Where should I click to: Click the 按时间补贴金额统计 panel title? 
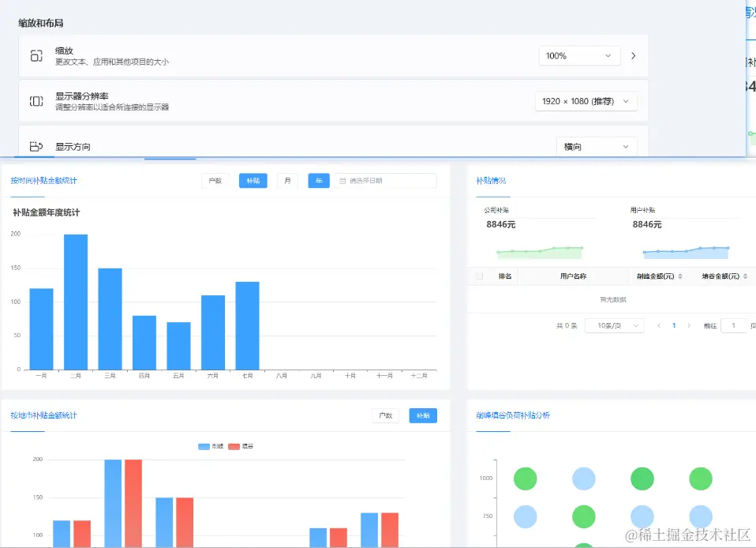pyautogui.click(x=44, y=180)
